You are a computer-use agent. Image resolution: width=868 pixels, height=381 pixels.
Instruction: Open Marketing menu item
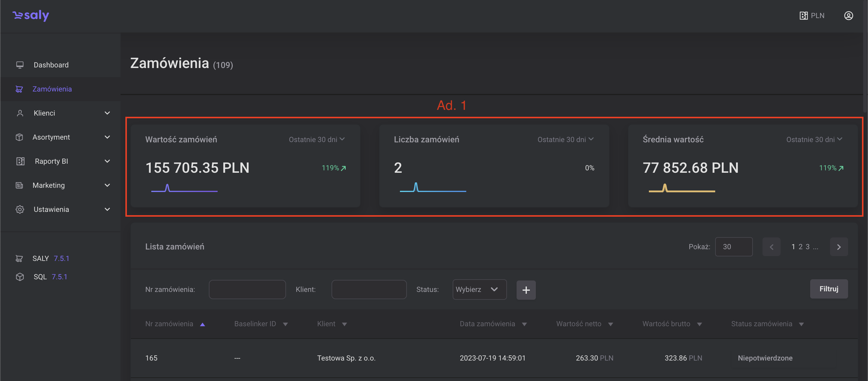coord(49,185)
